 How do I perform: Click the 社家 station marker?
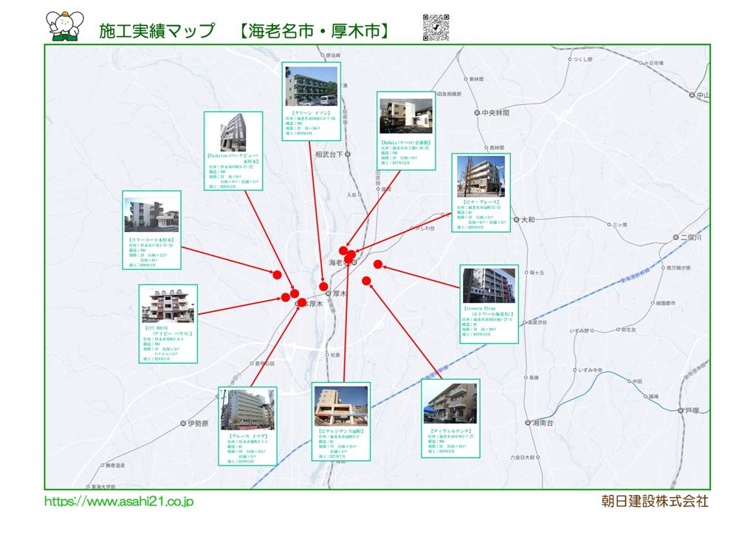[327, 355]
